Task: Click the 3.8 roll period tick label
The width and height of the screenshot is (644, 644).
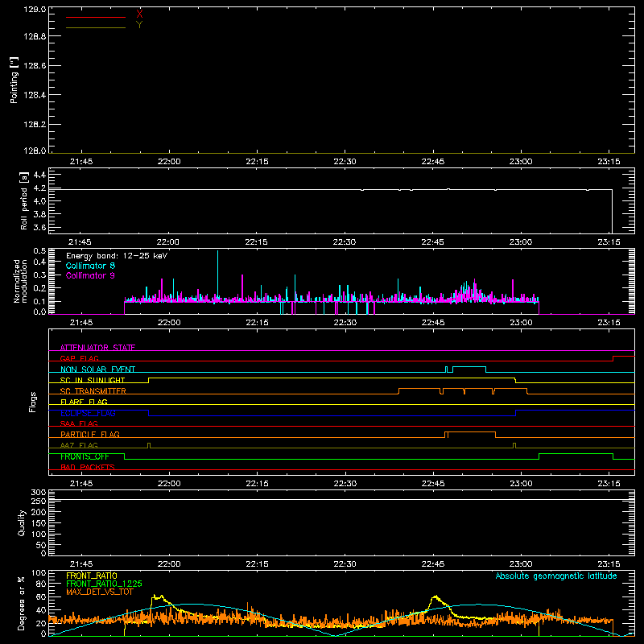Action: point(39,214)
